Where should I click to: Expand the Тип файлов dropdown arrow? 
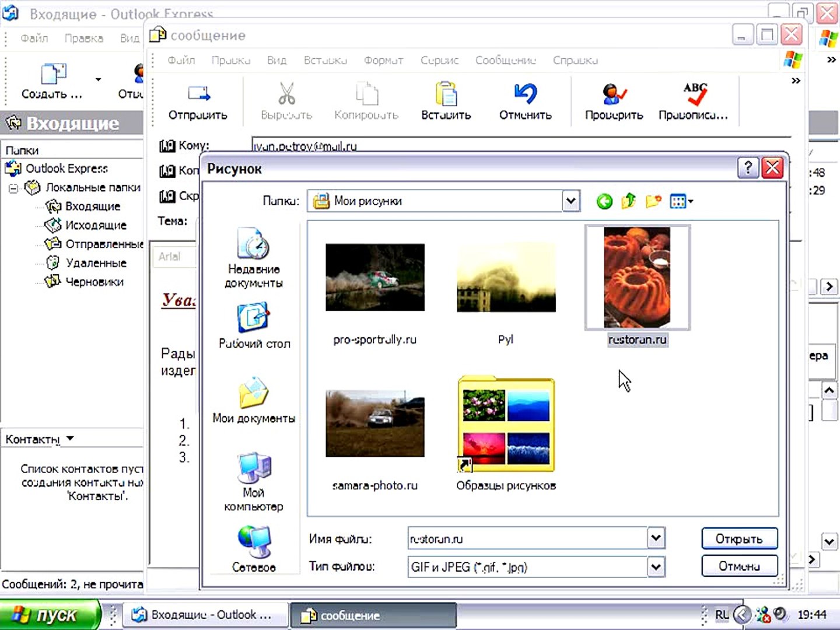656,566
